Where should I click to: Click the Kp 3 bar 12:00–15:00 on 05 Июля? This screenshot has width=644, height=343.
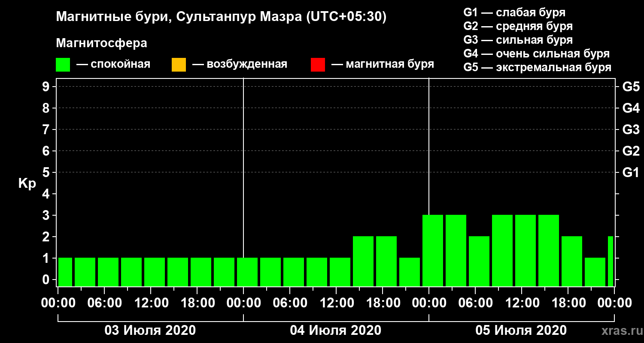[526, 250]
